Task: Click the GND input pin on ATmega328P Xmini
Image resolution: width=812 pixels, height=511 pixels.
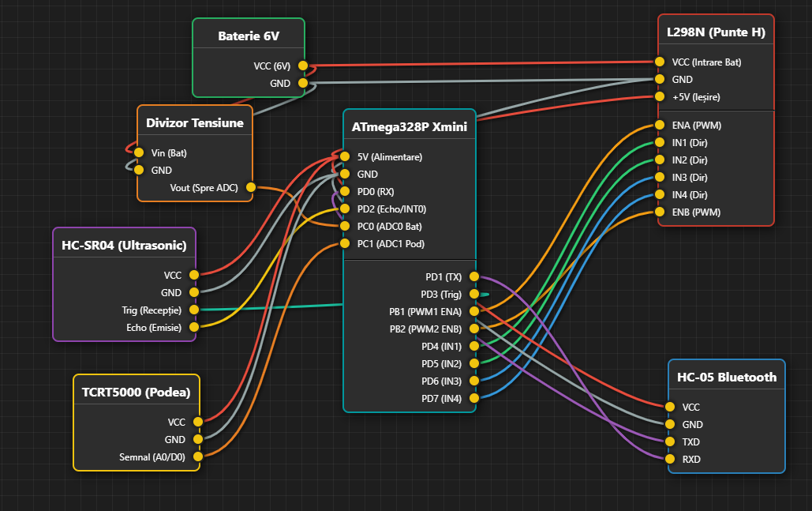Action: coord(344,174)
